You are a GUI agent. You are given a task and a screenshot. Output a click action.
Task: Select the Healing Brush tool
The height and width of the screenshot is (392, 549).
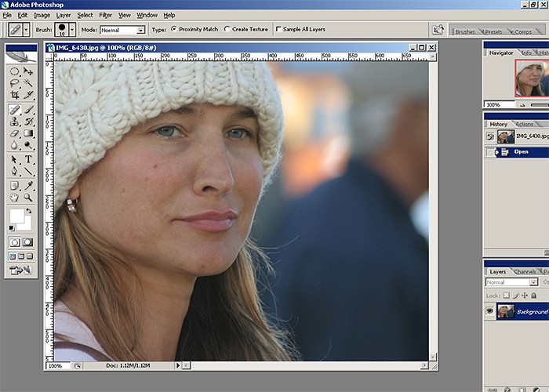14,110
